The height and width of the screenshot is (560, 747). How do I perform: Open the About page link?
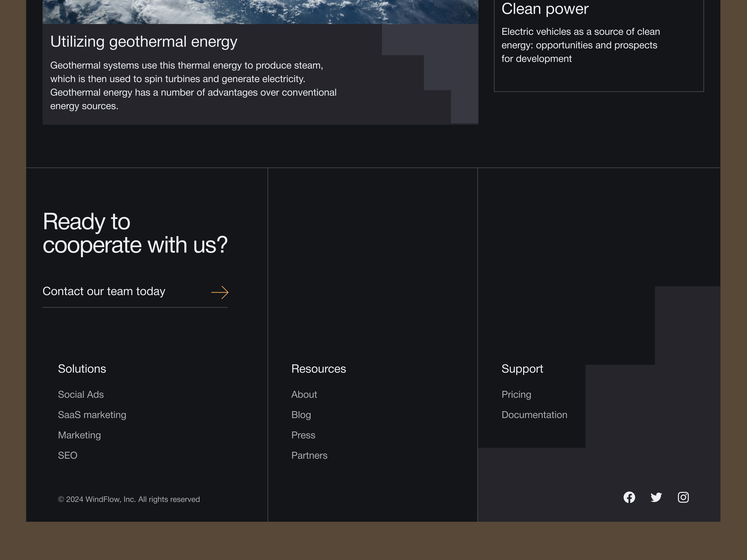pyautogui.click(x=304, y=395)
